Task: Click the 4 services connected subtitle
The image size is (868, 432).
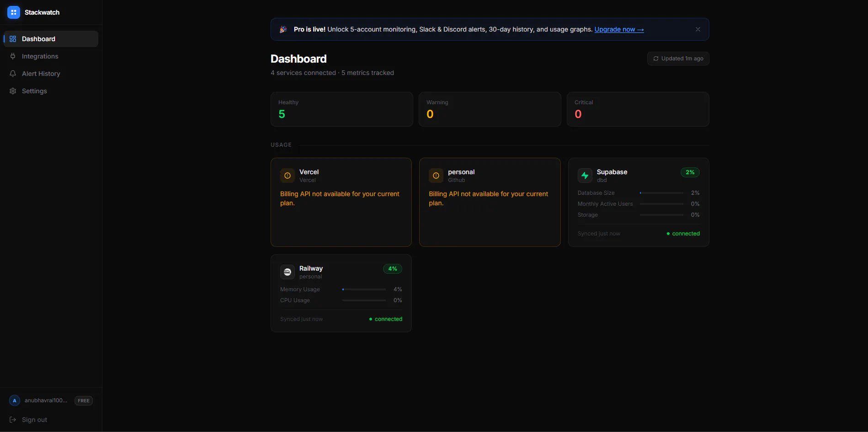Action: coord(332,73)
